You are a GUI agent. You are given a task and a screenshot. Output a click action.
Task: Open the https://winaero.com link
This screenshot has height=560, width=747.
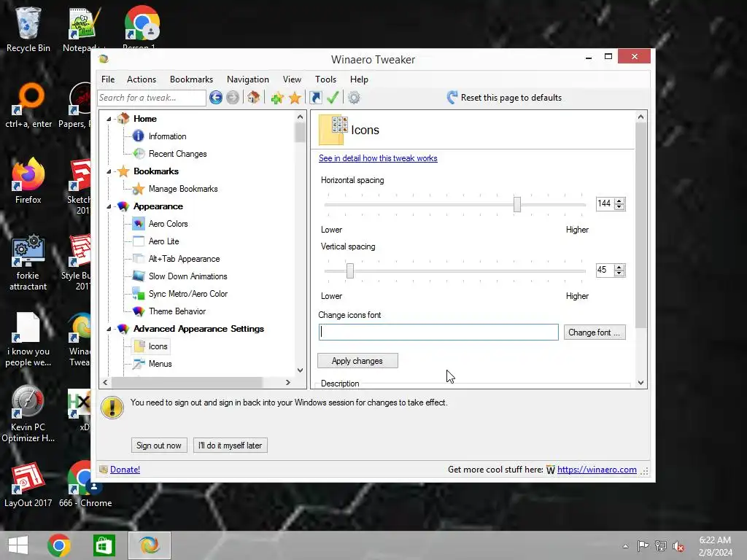coord(597,470)
